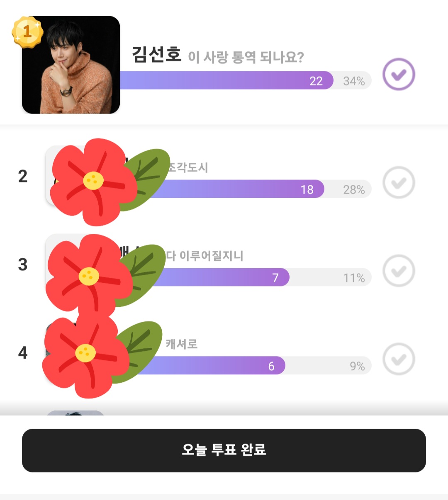Viewport: 448px width, 500px height.
Task: Open the 다 이루어질지니 drama title
Action: (x=205, y=256)
